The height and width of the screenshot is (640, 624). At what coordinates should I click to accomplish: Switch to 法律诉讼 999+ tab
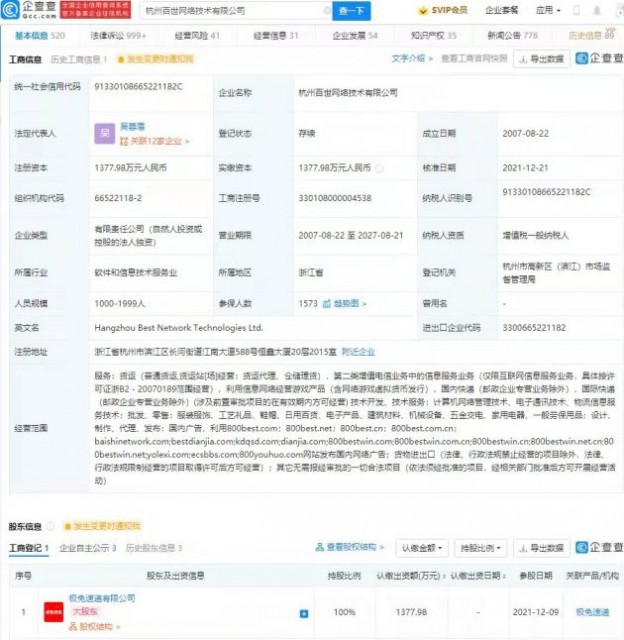point(118,36)
